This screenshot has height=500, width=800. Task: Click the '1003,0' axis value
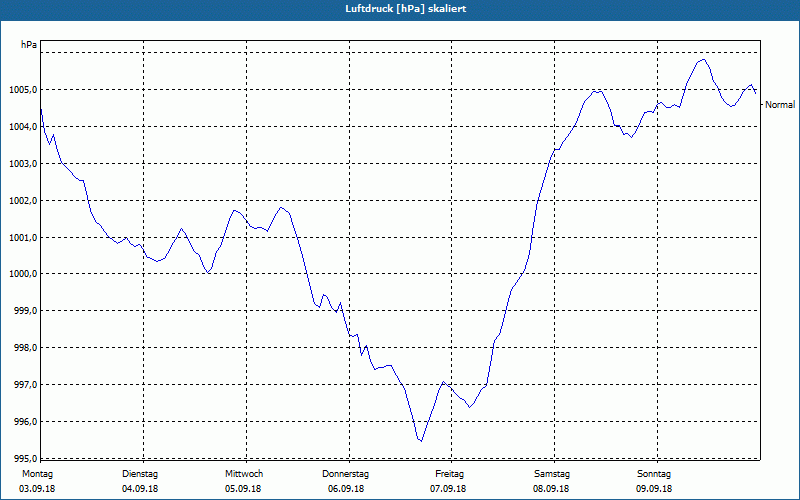[23, 164]
